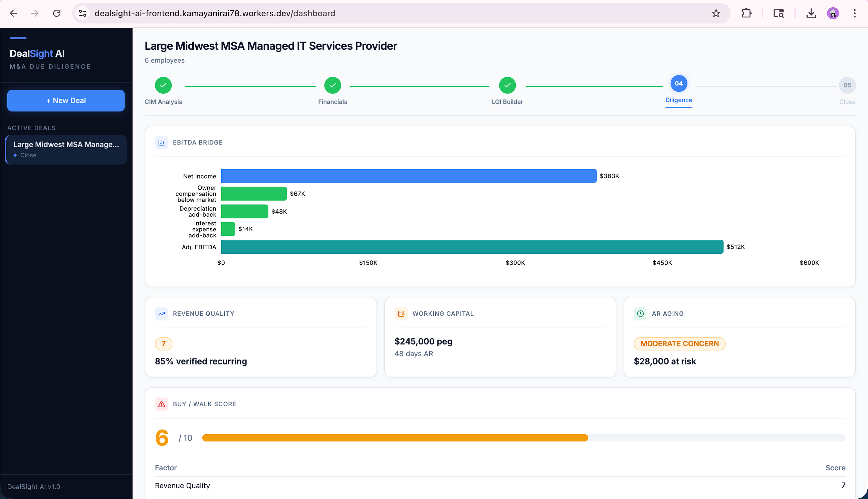Click the 'Revenue Quality' factor table row

(x=500, y=486)
